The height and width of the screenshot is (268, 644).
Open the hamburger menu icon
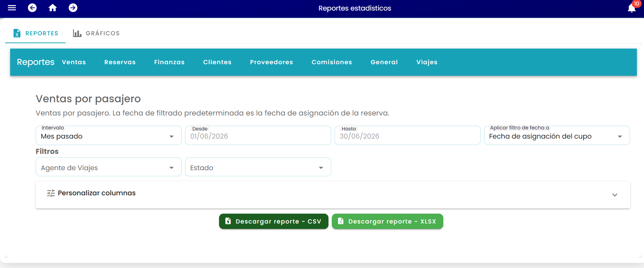(x=12, y=8)
